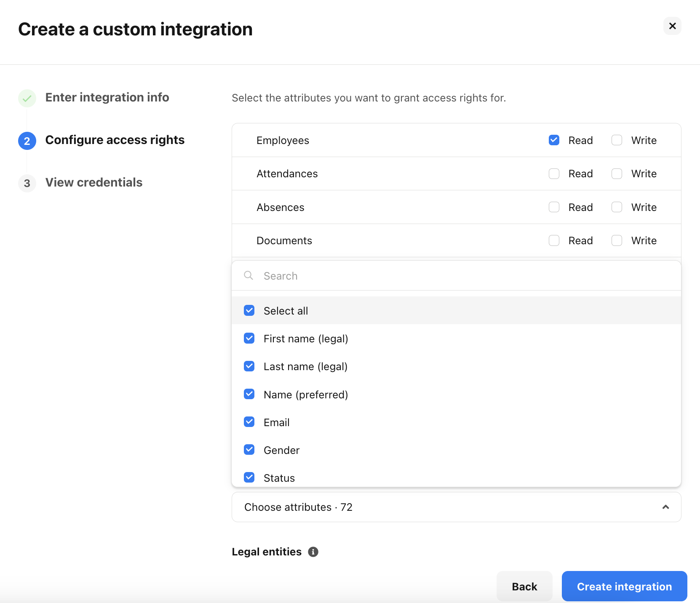700x603 pixels.
Task: Open View credentials step
Action: point(94,182)
